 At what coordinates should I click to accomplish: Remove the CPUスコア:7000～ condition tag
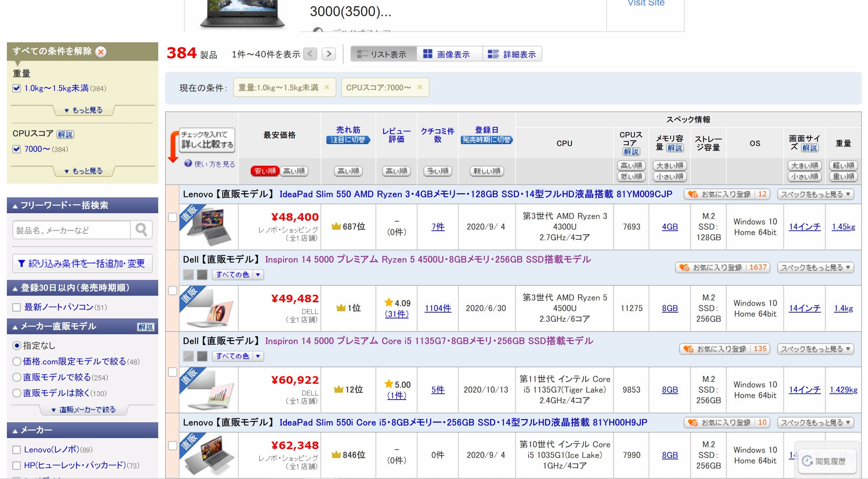[420, 87]
